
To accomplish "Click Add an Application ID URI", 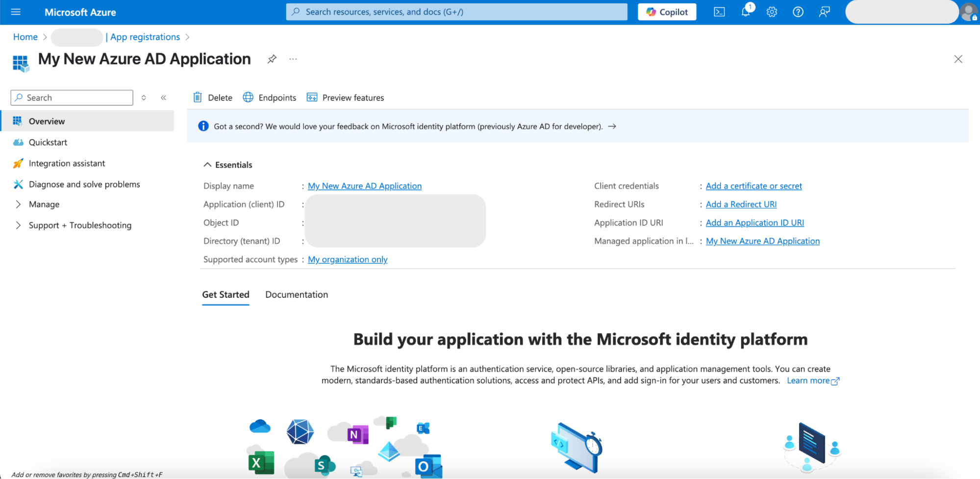I will 755,223.
